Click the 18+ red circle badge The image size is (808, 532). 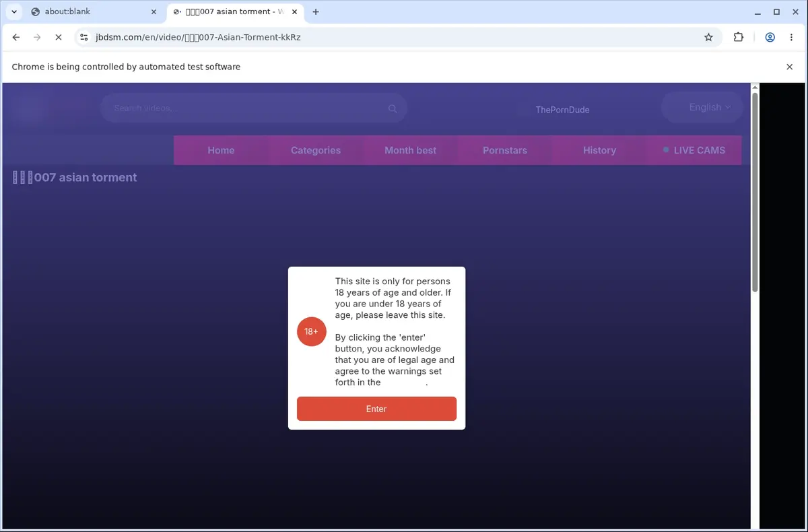tap(311, 331)
